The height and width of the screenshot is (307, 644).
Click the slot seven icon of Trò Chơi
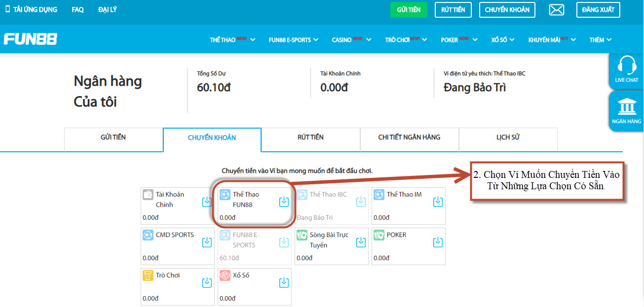click(x=148, y=275)
